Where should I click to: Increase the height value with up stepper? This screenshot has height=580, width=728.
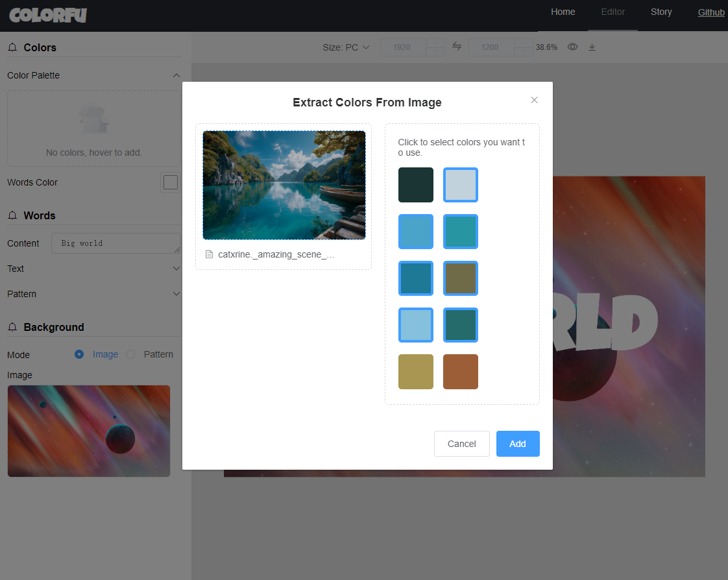click(x=524, y=43)
